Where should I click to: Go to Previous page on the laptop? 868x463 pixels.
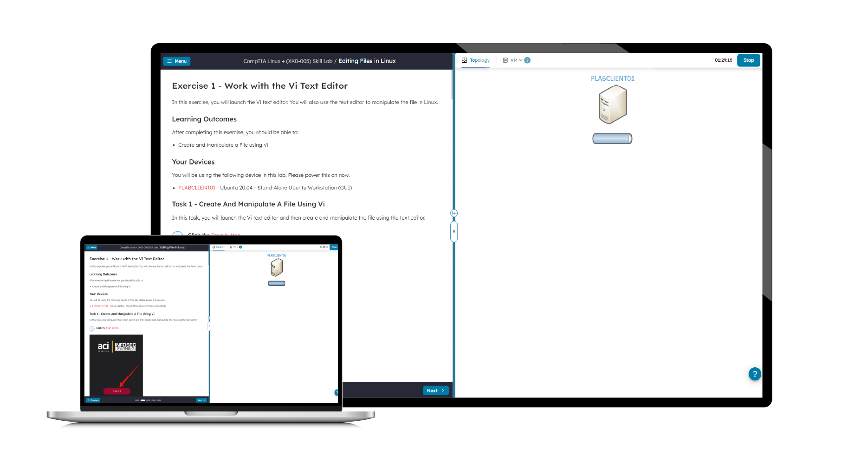(93, 400)
